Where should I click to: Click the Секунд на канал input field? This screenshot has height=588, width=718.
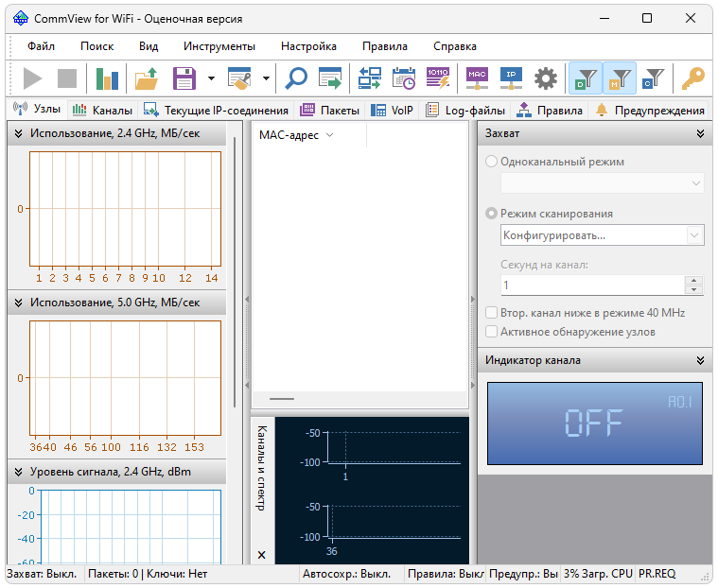(x=591, y=285)
